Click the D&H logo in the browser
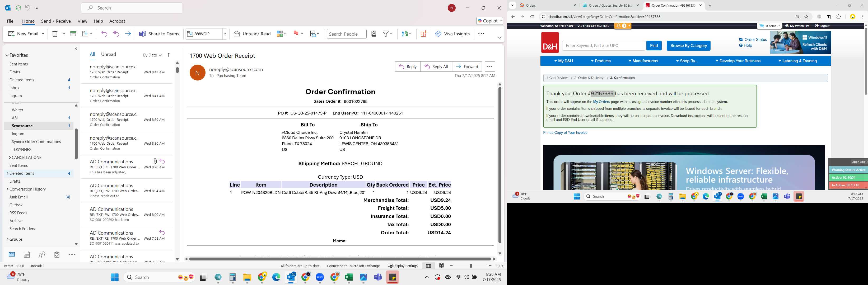This screenshot has height=285, width=868. [x=550, y=42]
